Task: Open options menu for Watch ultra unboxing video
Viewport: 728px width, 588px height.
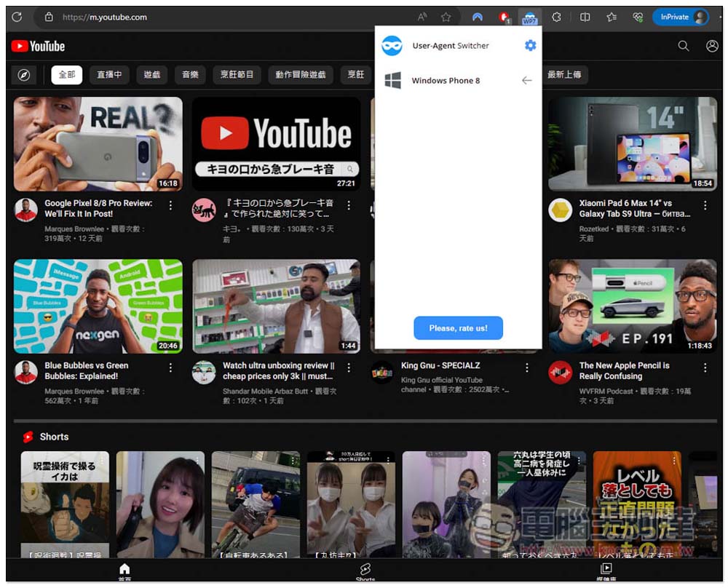Action: click(349, 367)
